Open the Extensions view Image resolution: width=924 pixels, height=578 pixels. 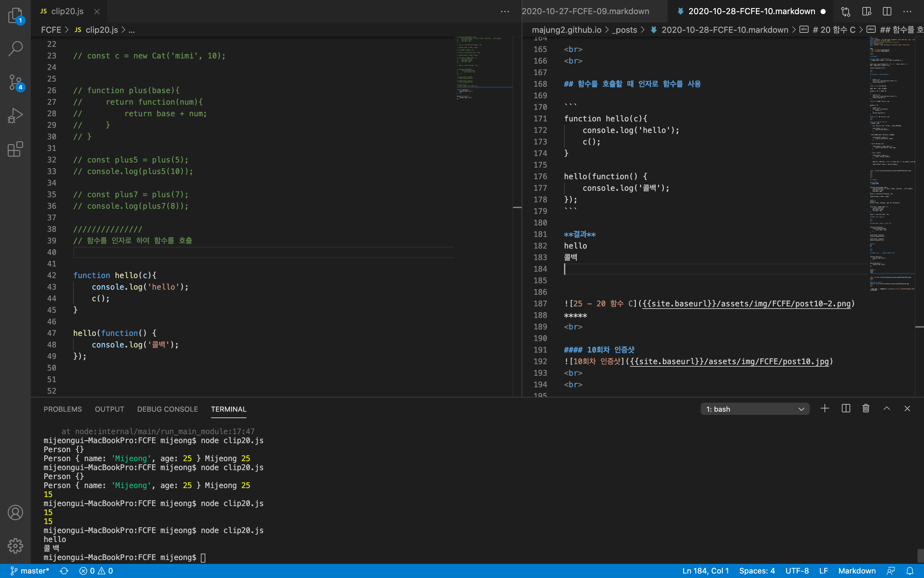click(x=15, y=149)
